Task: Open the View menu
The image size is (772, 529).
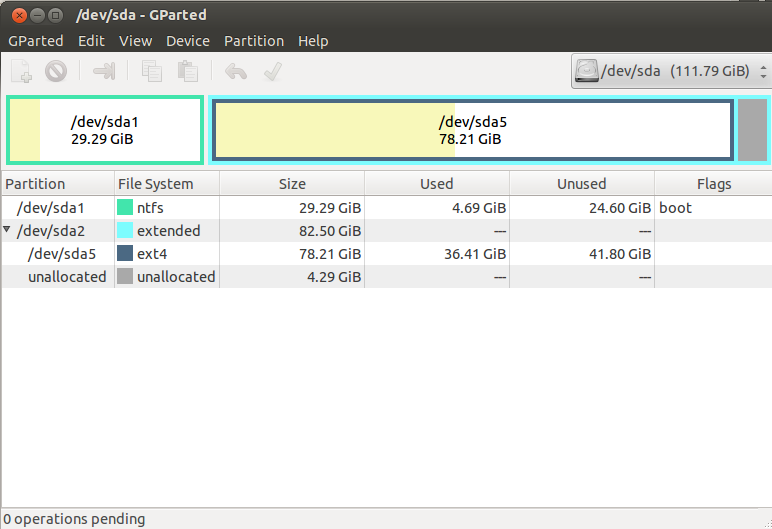Action: pyautogui.click(x=135, y=41)
